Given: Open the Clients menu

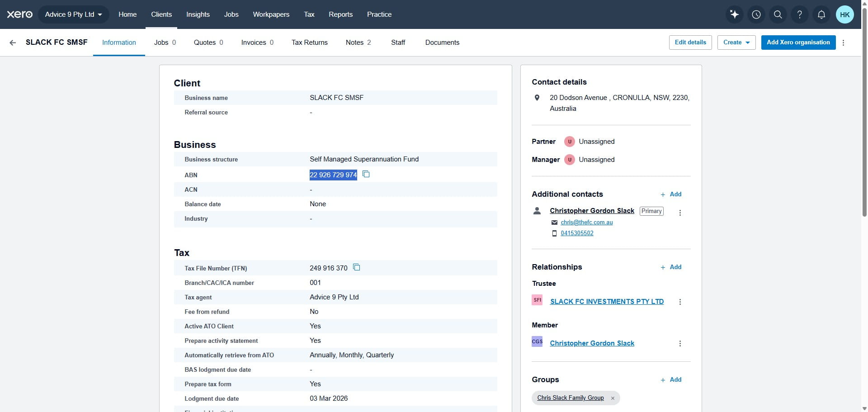Looking at the screenshot, I should [x=161, y=14].
